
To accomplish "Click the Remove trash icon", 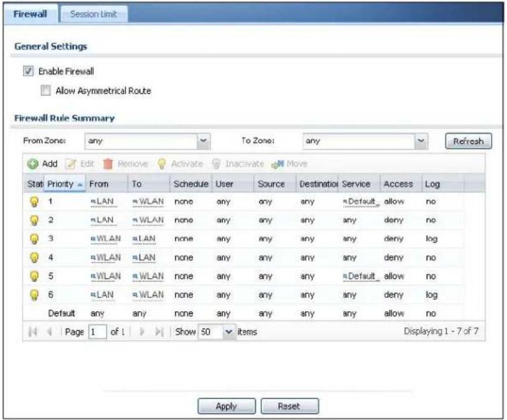I will click(x=108, y=164).
